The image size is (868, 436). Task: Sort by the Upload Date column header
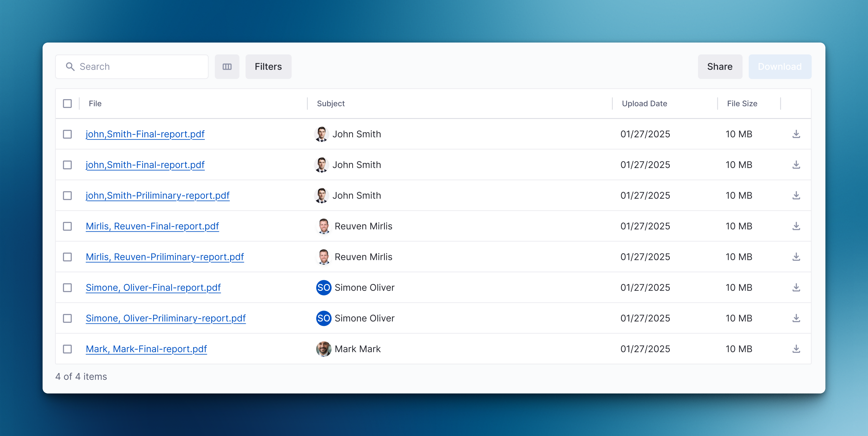tap(644, 104)
